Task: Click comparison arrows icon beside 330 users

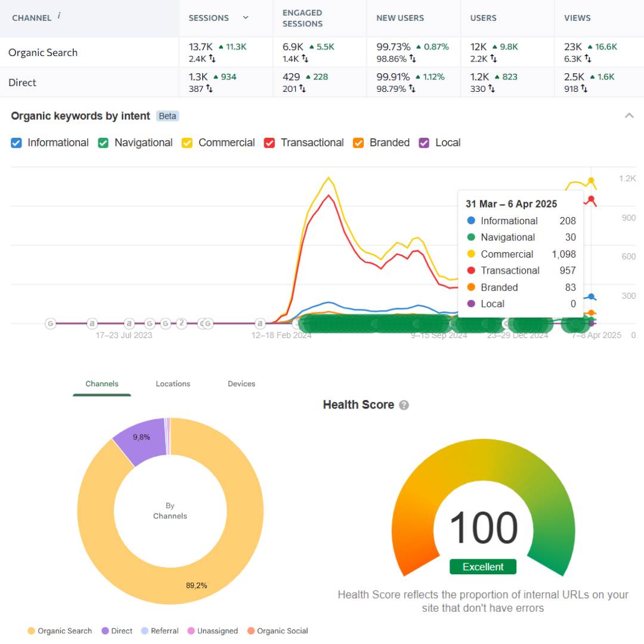Action: pos(491,89)
